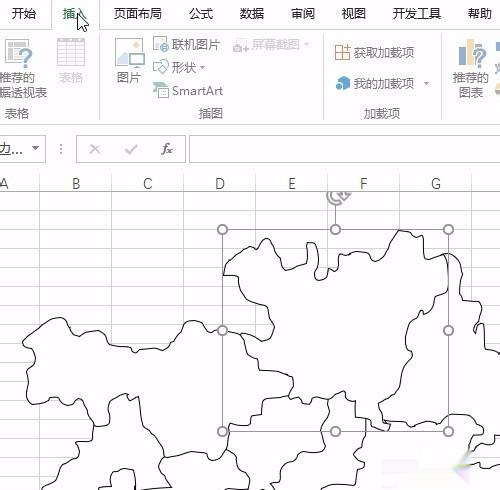Image resolution: width=500 pixels, height=490 pixels.
Task: Insert a SmartArt graphic
Action: 188,90
